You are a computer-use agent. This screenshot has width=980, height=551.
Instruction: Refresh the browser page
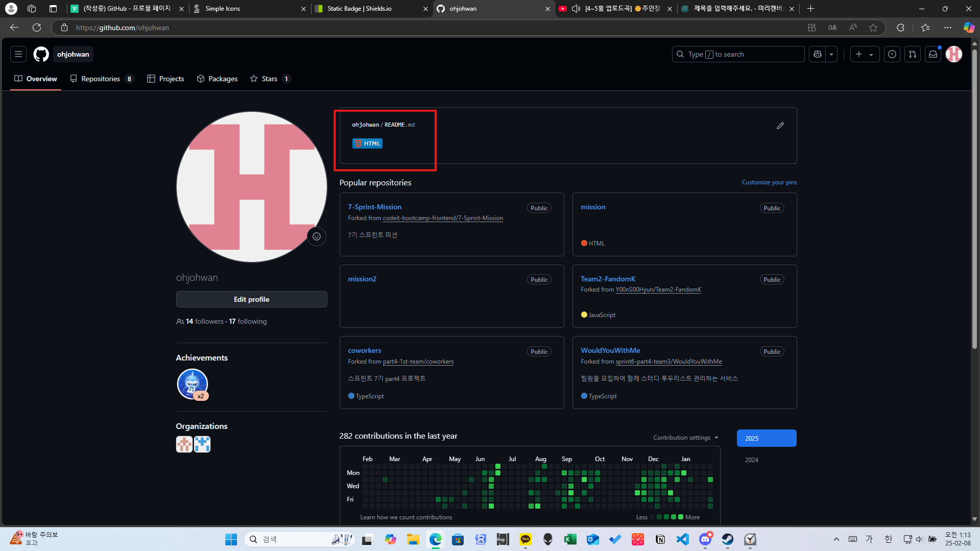click(x=37, y=28)
